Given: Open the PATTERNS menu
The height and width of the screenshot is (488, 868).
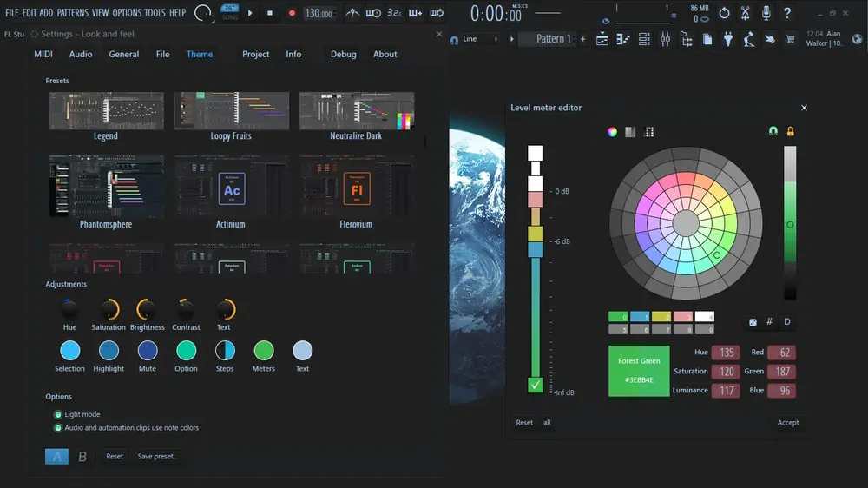Looking at the screenshot, I should point(73,13).
